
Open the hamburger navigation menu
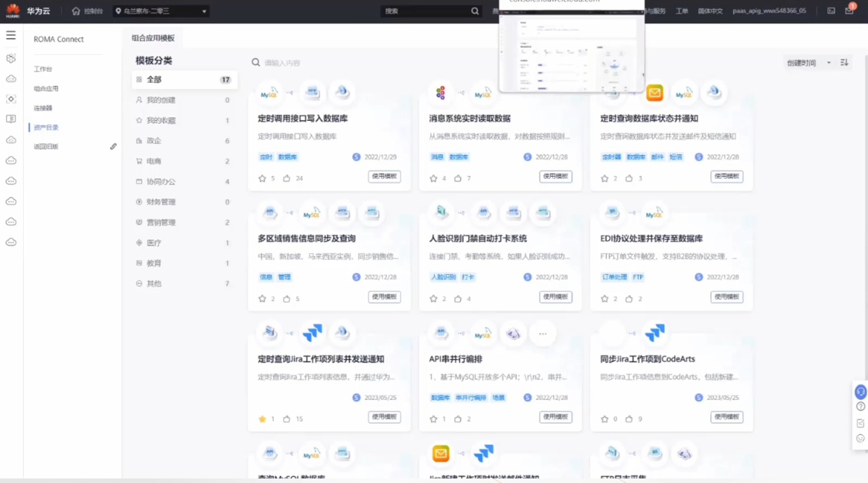11,36
